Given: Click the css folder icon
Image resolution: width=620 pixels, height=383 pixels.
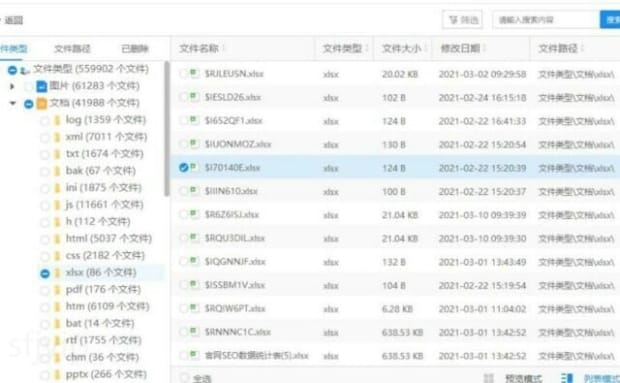Looking at the screenshot, I should click(57, 256).
